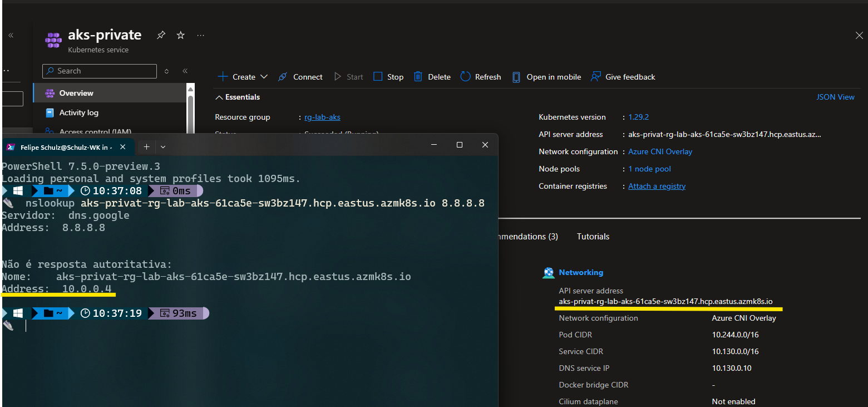Open the Networking section heading link
Viewport: 868px width, 407px height.
[x=581, y=272]
